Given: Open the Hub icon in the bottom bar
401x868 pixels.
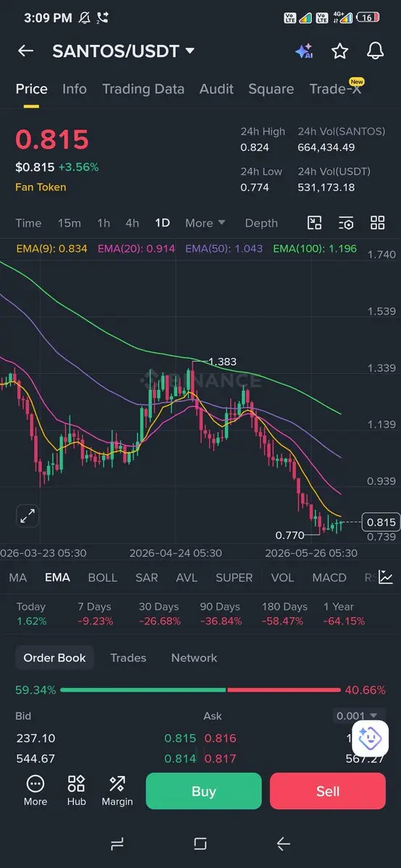Looking at the screenshot, I should (x=76, y=791).
